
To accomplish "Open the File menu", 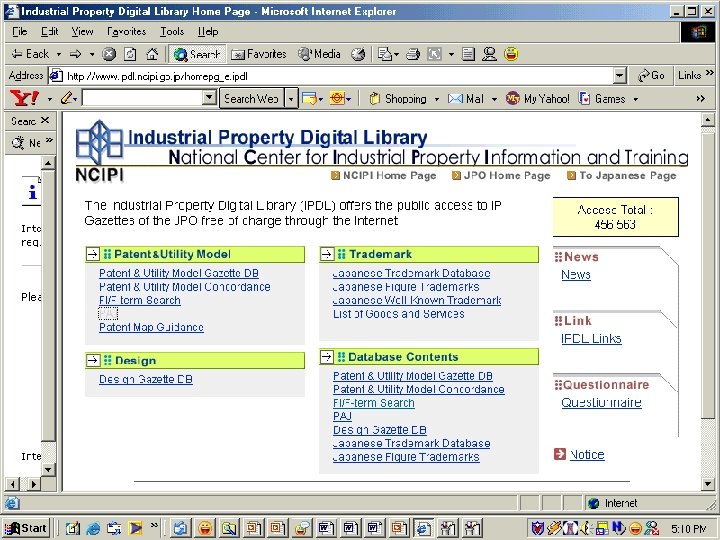I will pyautogui.click(x=20, y=31).
